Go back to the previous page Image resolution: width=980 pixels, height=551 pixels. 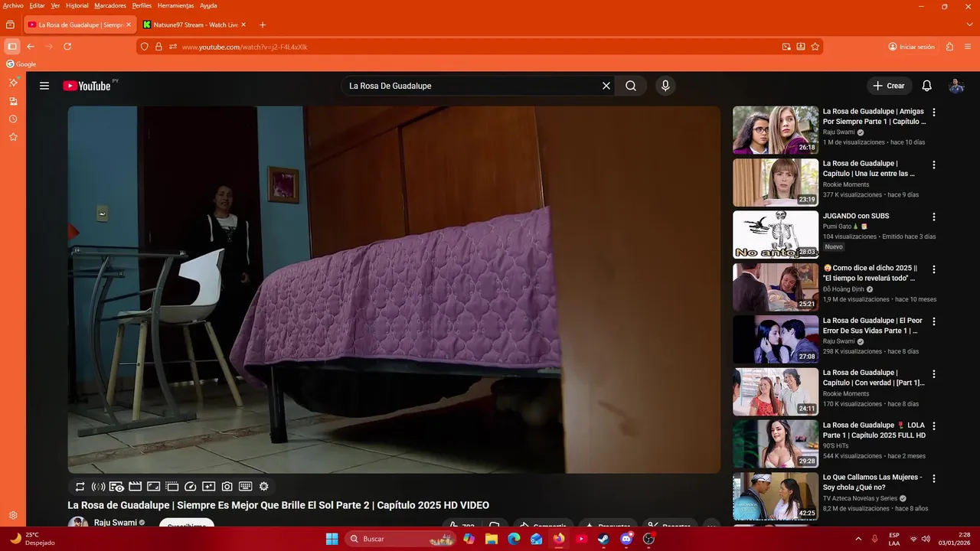pos(31,47)
